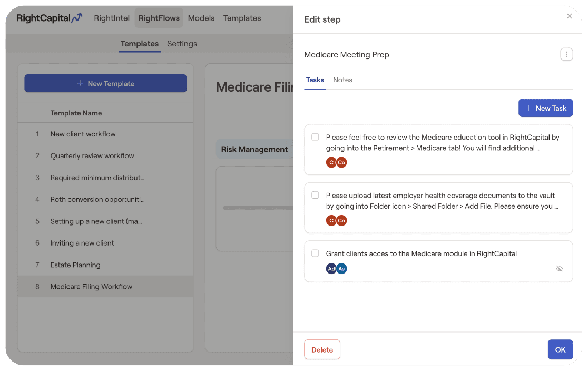The width and height of the screenshot is (588, 371).
Task: Click the RightCapital logo
Action: click(x=50, y=18)
